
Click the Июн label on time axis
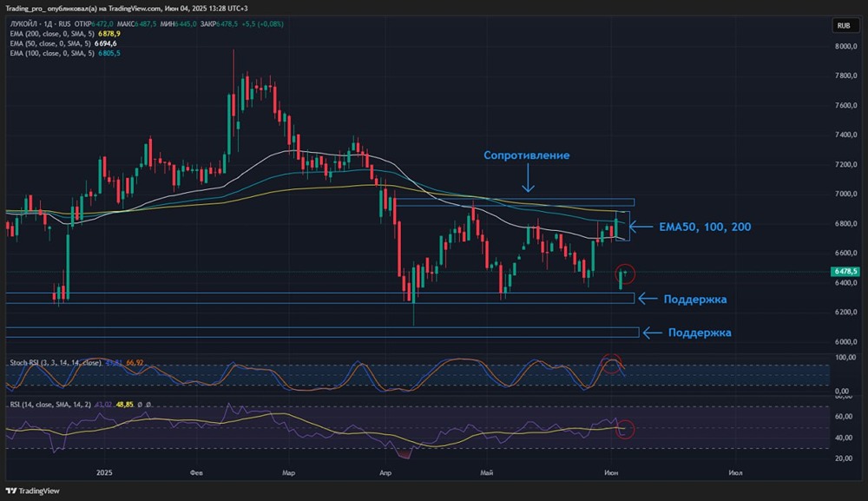pyautogui.click(x=611, y=472)
